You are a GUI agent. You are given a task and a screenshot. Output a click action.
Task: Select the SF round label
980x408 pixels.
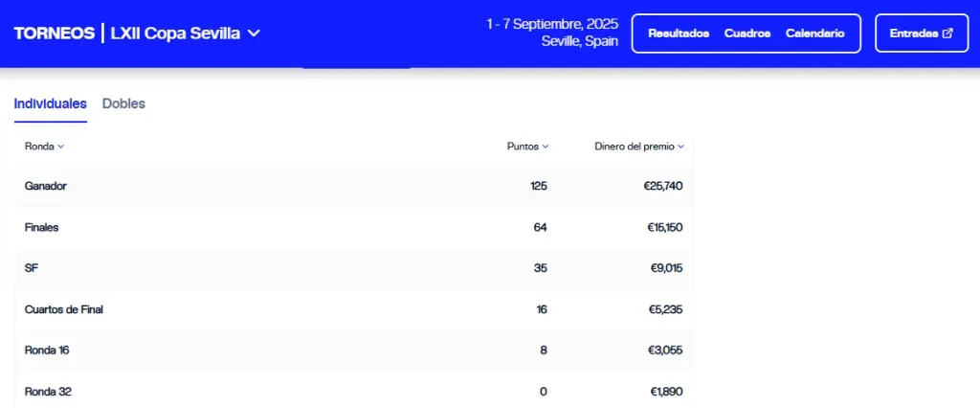click(x=32, y=268)
